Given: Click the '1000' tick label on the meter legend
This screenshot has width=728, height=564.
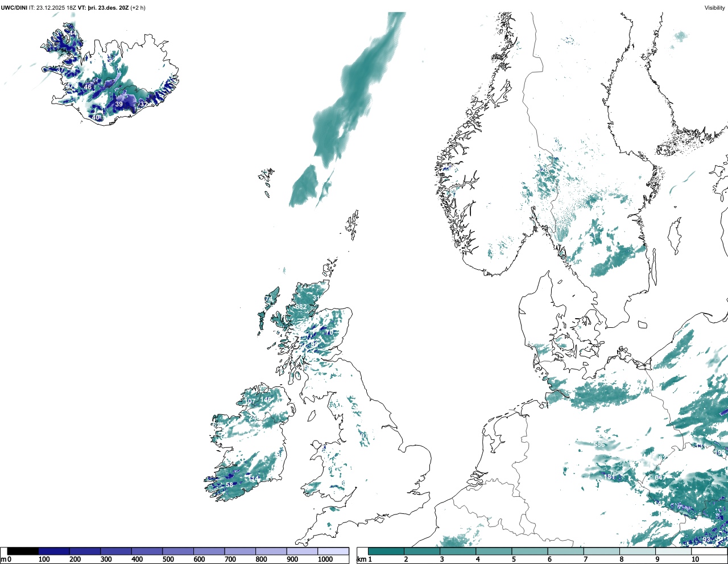Looking at the screenshot, I should coord(325,559).
